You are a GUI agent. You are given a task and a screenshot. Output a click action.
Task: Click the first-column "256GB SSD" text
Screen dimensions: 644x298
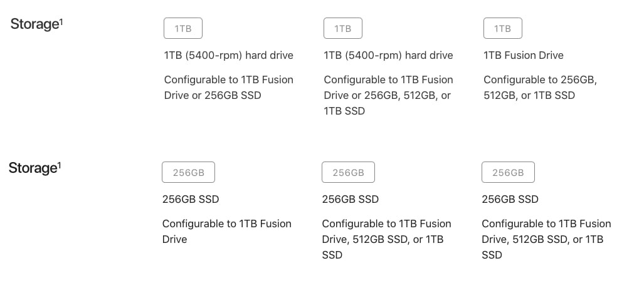[191, 199]
